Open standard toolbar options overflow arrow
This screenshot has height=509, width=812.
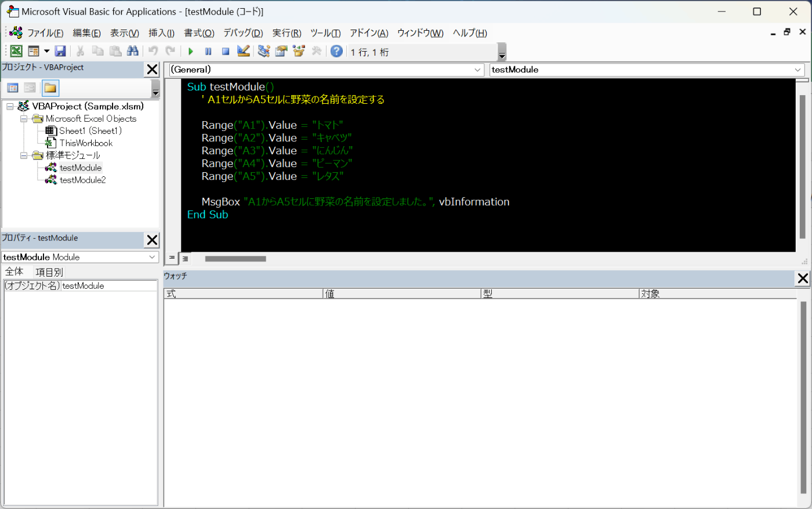click(x=502, y=52)
